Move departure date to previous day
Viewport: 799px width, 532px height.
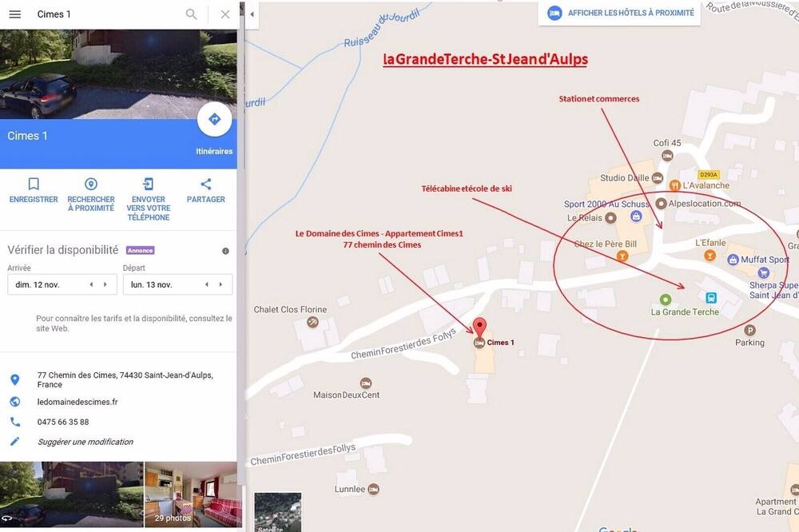[x=206, y=284]
